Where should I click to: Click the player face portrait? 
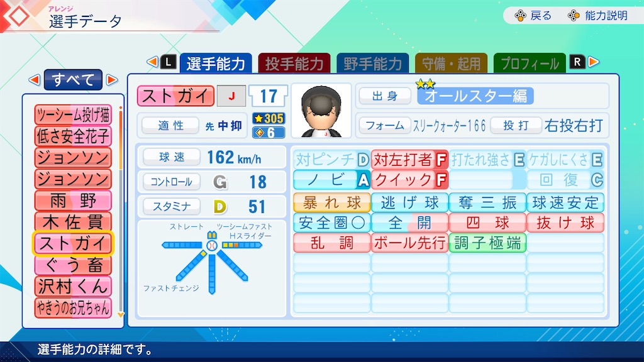tap(321, 111)
